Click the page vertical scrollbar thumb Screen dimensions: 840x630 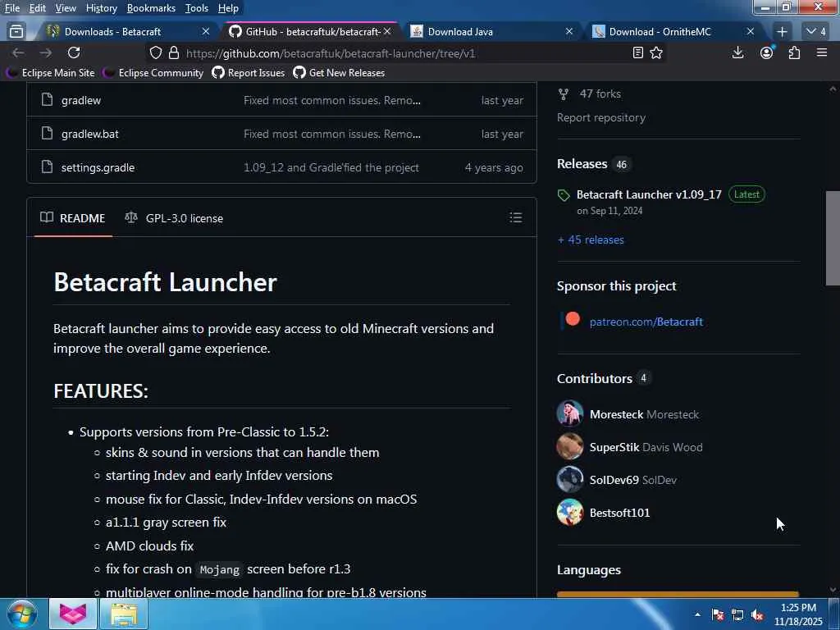tap(833, 239)
